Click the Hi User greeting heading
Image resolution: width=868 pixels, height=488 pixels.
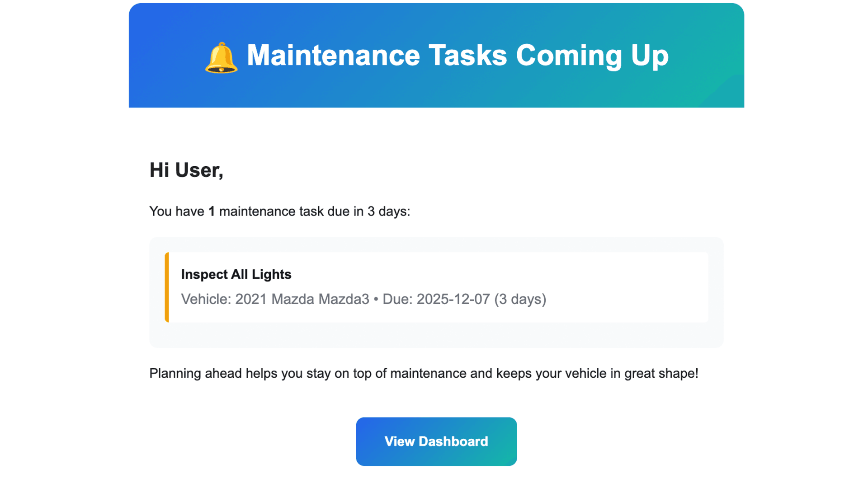186,170
